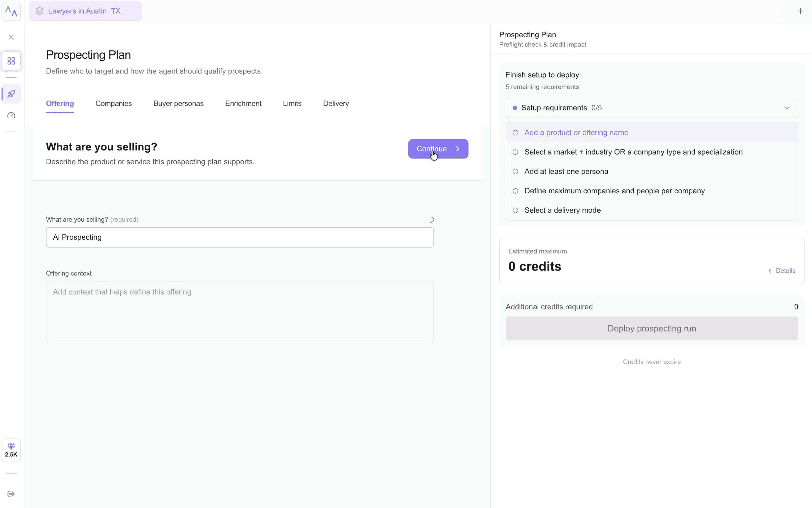
Task: Open the speedometer gauge icon in sidebar
Action: click(x=11, y=116)
